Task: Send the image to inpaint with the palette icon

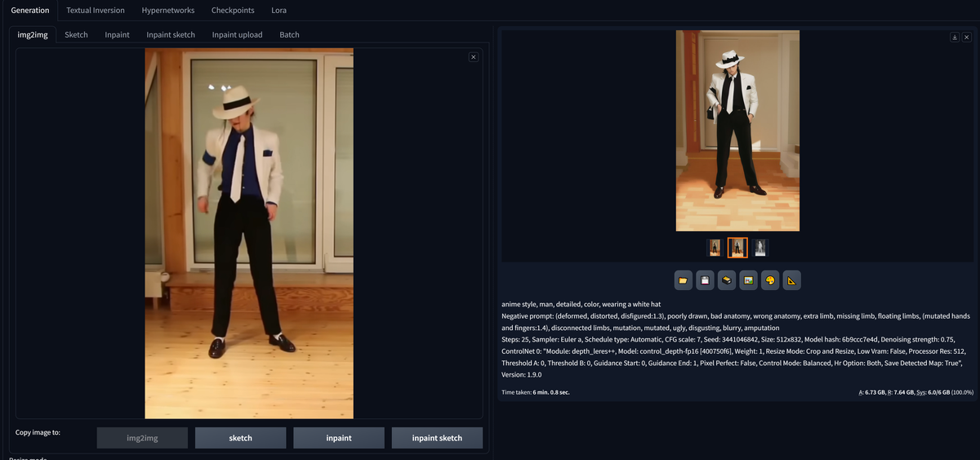Action: pyautogui.click(x=769, y=280)
